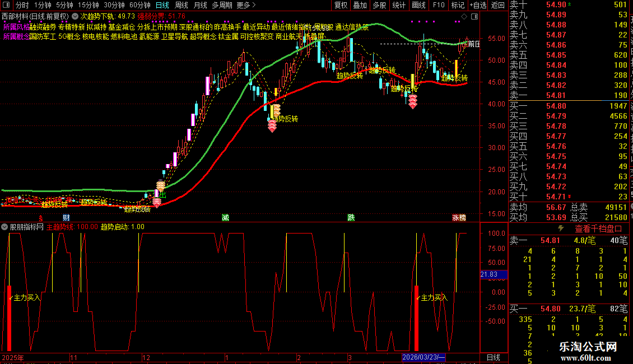Expand main chart indicator dropdown arrow

click(75, 17)
